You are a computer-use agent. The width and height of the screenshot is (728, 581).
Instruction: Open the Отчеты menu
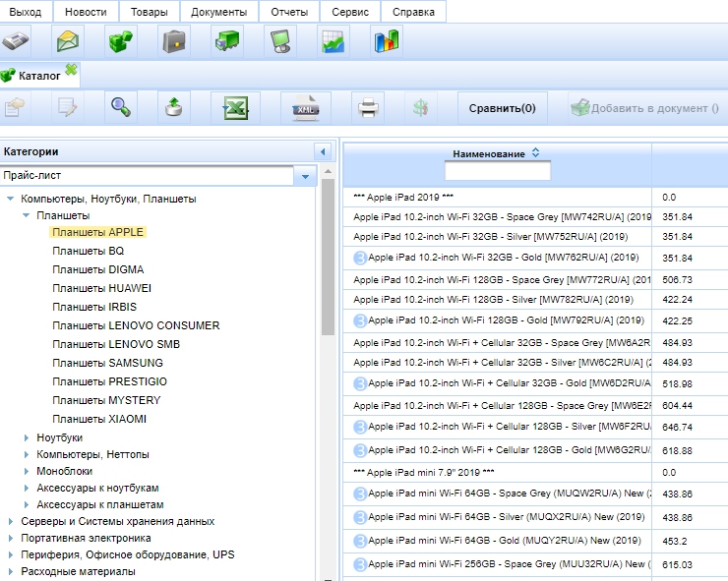288,12
